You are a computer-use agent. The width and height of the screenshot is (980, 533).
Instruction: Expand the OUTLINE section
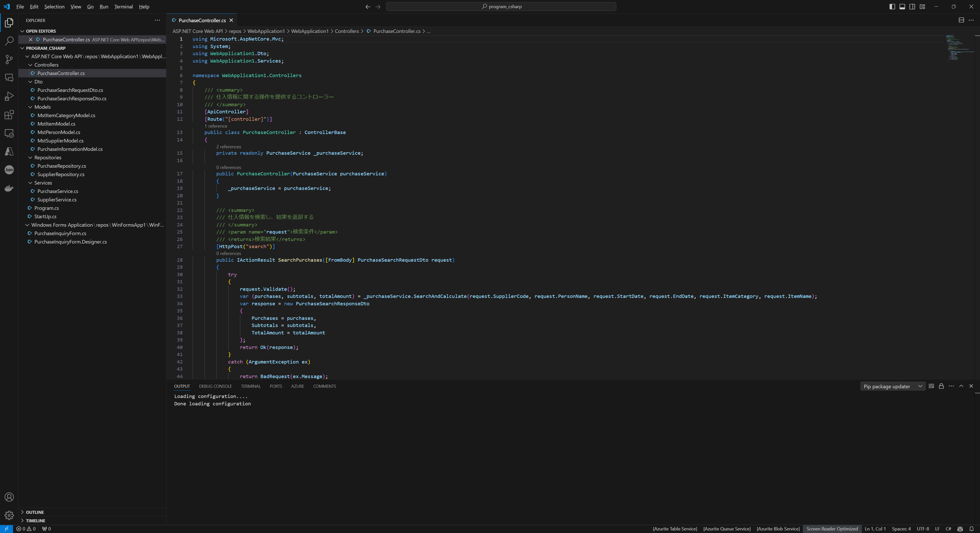pos(35,512)
